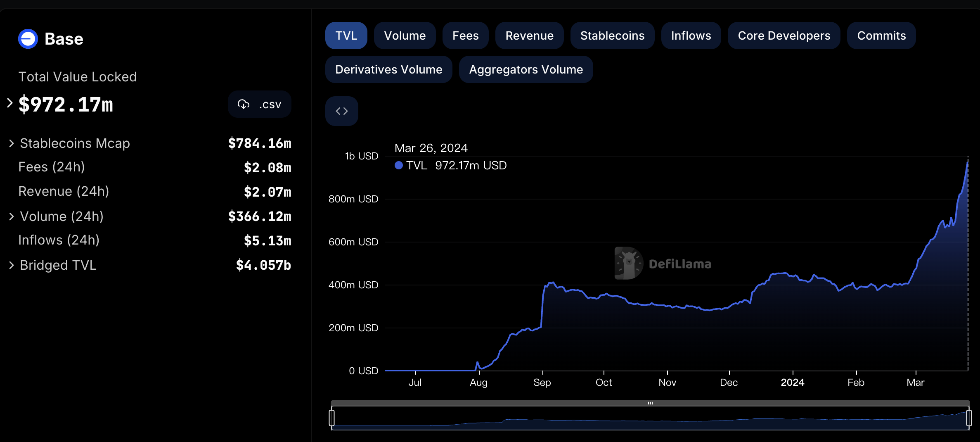
Task: Enable the Volume chart metric
Action: (405, 36)
